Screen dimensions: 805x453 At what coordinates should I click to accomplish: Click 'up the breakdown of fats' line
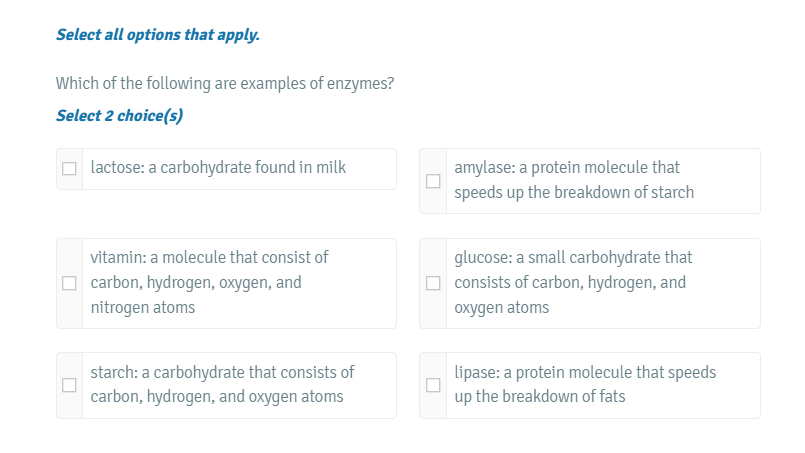[x=540, y=397]
